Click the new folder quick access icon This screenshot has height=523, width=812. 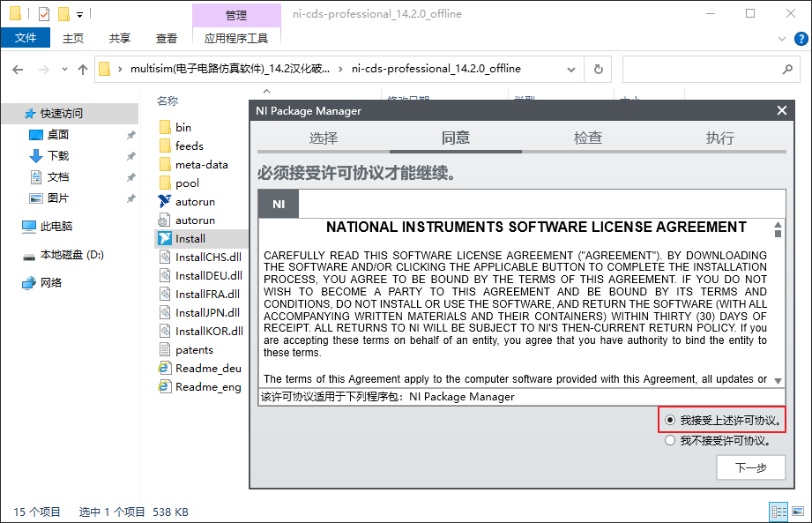[63, 14]
